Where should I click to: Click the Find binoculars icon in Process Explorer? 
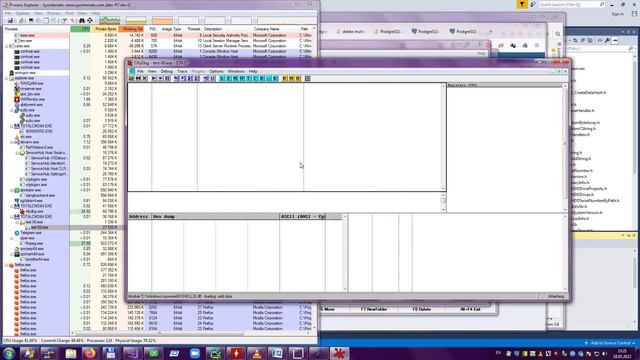click(82, 20)
